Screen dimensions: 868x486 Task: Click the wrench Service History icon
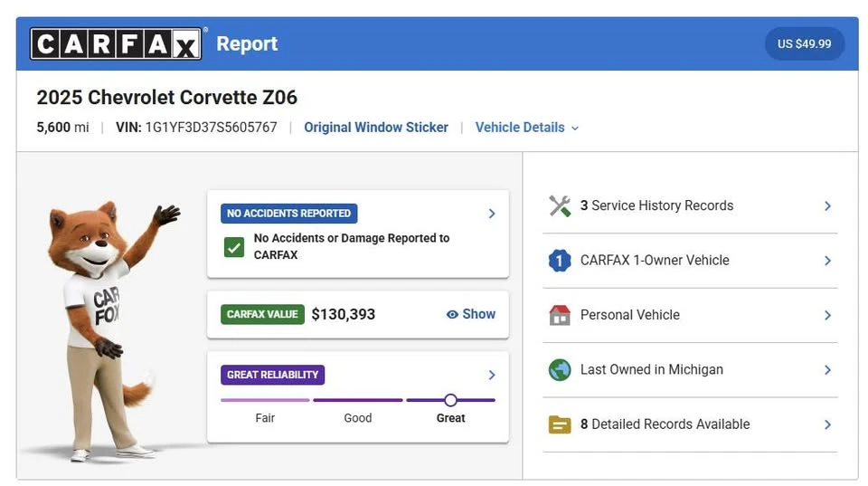tap(560, 206)
